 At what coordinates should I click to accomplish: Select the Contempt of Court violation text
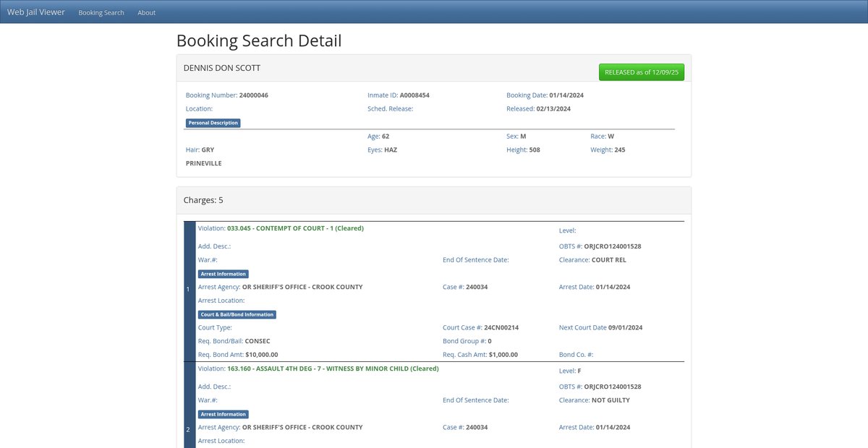click(x=295, y=228)
